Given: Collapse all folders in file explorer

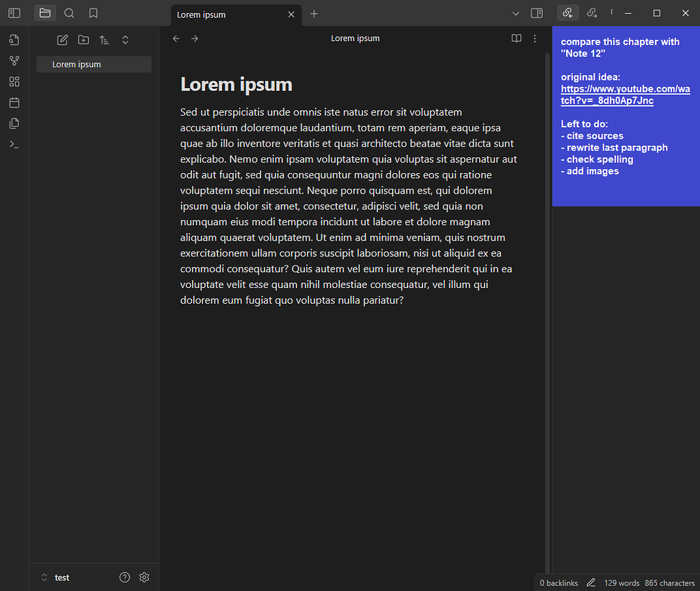Looking at the screenshot, I should 125,40.
